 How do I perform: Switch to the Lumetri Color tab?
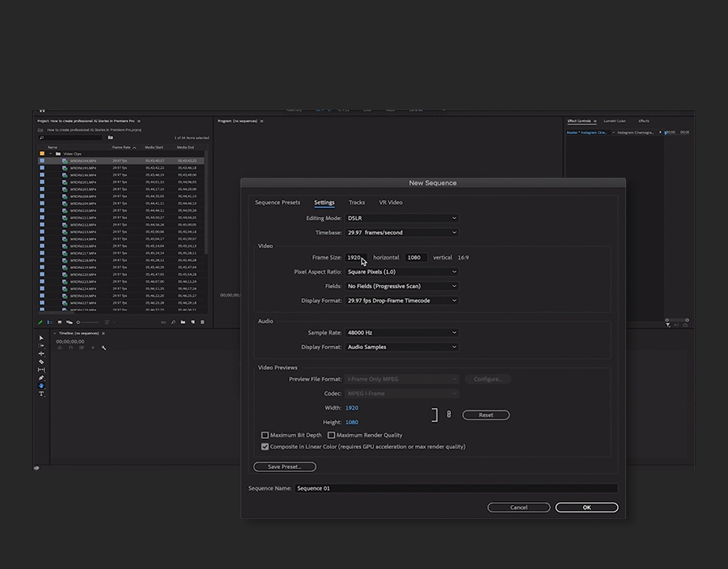point(614,121)
